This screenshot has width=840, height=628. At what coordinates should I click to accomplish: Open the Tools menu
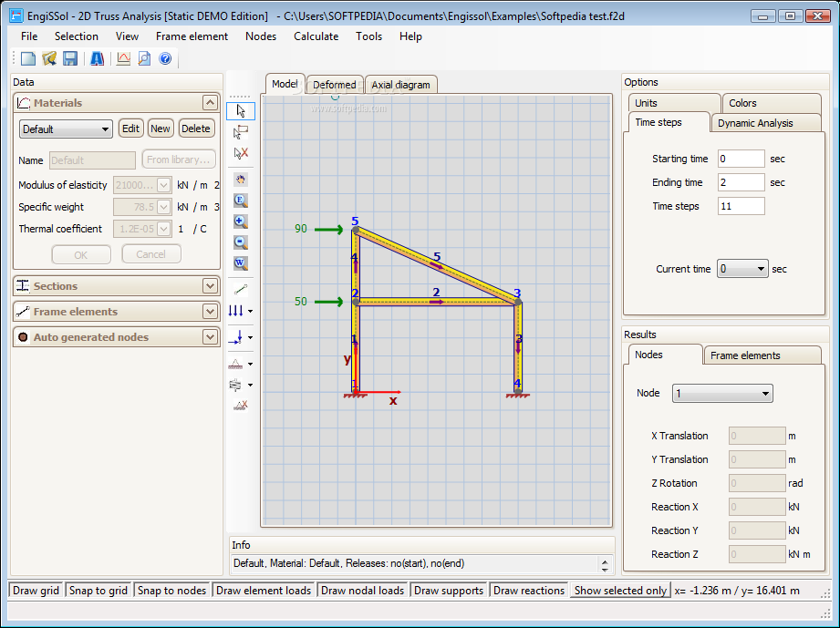pyautogui.click(x=368, y=36)
